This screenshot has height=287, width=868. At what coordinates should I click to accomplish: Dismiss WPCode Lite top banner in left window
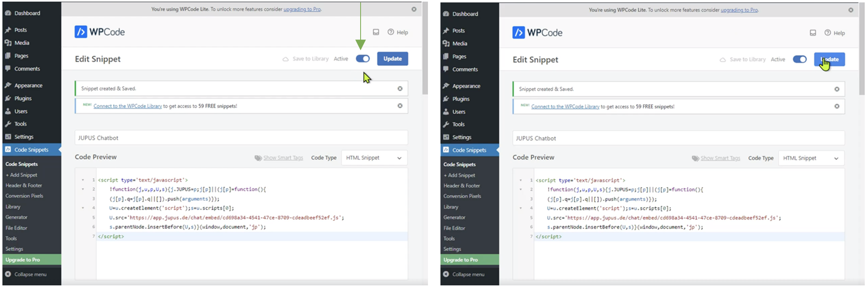[x=414, y=9]
